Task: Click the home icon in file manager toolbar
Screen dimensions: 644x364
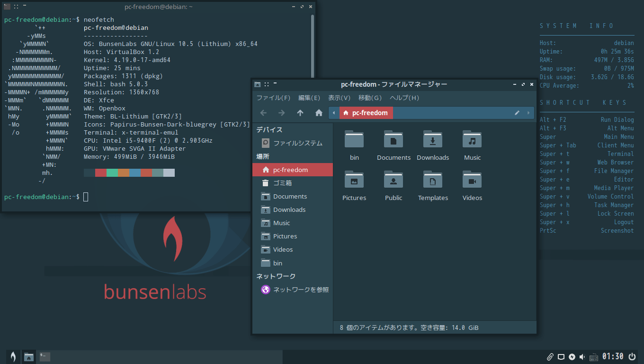Action: 319,113
